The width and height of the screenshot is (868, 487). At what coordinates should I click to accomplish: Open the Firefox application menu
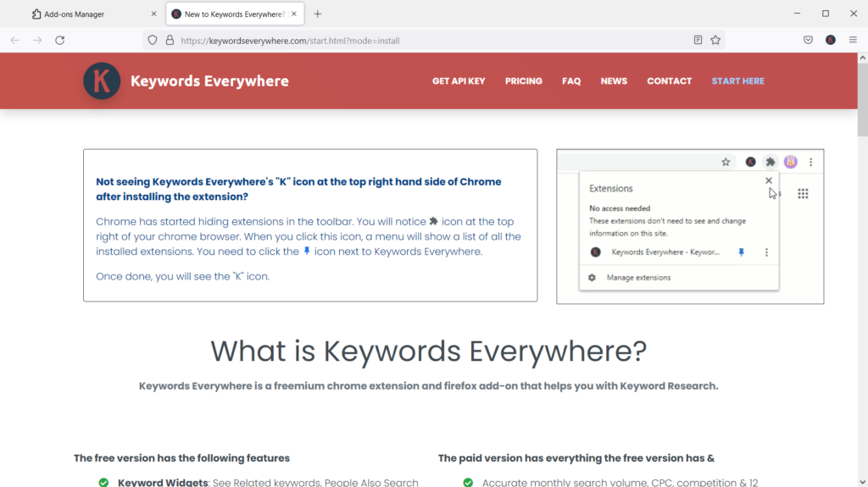tap(853, 40)
